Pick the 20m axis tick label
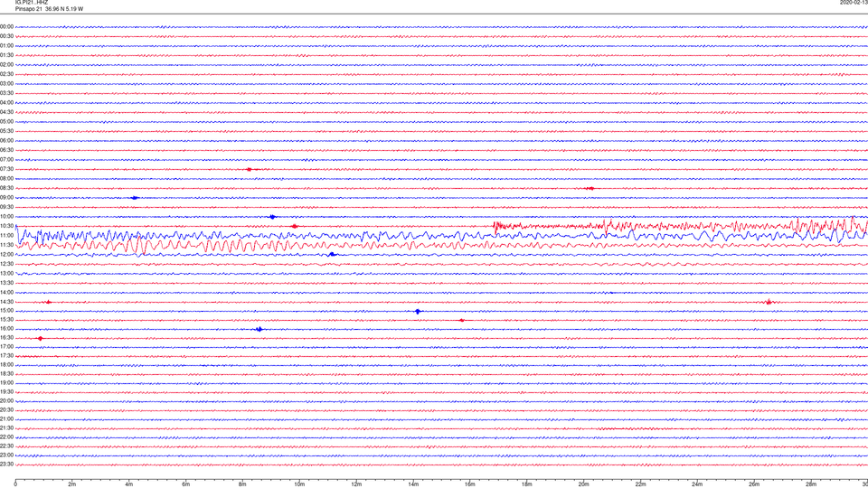The height and width of the screenshot is (488, 868). click(x=583, y=484)
